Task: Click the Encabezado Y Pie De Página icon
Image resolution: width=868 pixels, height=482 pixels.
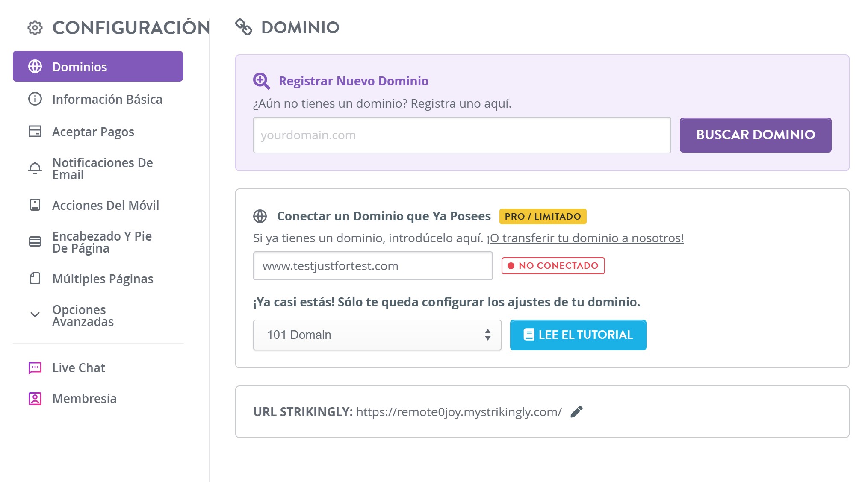Action: (35, 241)
